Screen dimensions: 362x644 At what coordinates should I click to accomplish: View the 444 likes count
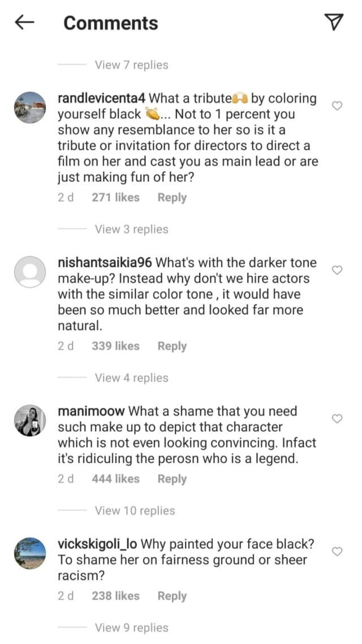tap(115, 479)
